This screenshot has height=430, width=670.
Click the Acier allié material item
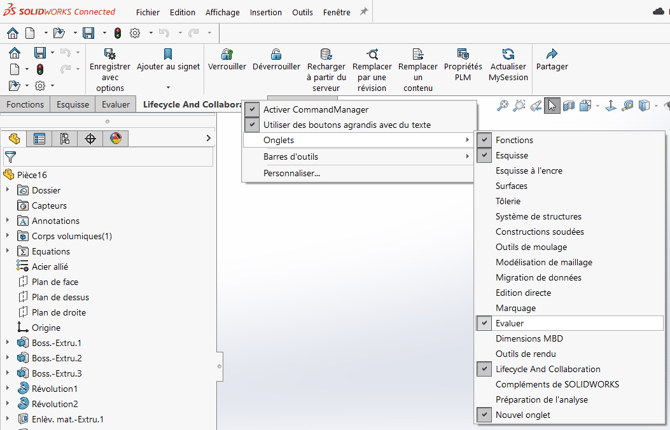(x=50, y=266)
